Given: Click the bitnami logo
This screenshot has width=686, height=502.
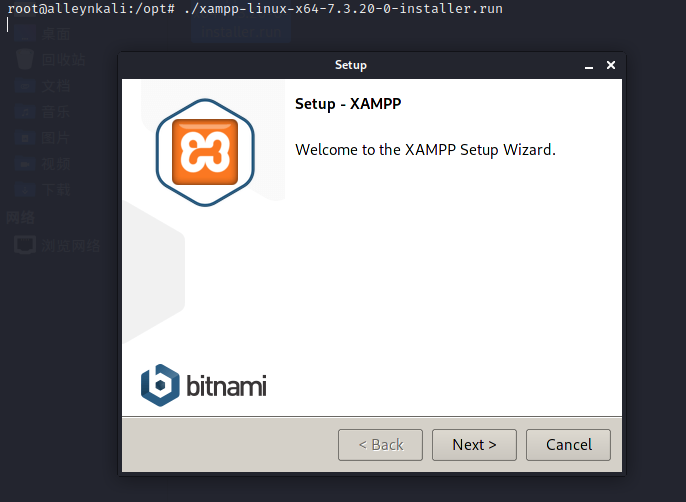Looking at the screenshot, I should tap(203, 385).
